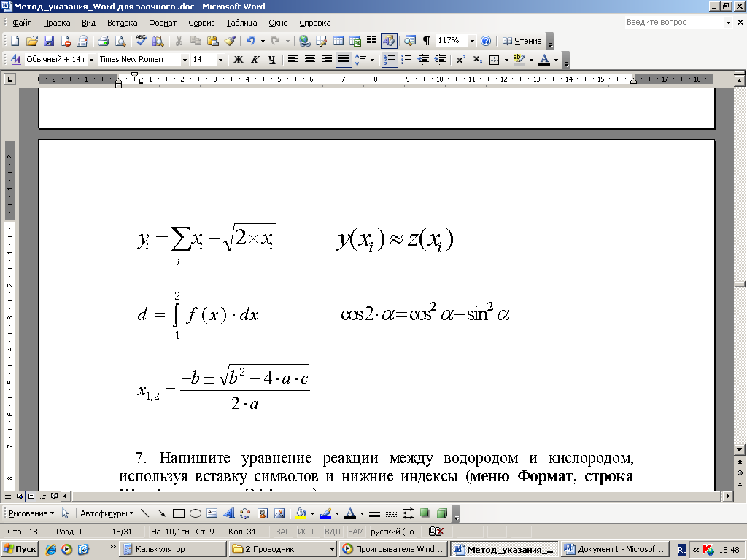
Task: Activate the Format Painter brush
Action: pos(230,41)
